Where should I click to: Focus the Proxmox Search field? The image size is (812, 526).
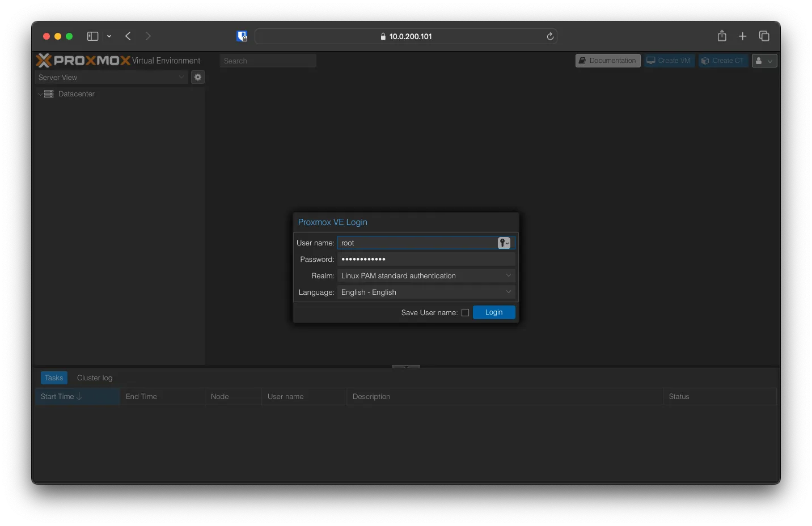[x=268, y=61]
